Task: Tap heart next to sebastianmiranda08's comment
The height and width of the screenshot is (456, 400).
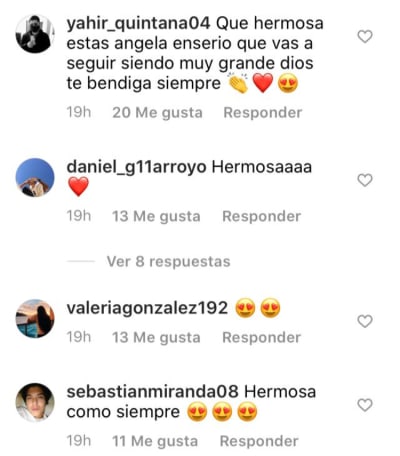Action: pyautogui.click(x=365, y=405)
